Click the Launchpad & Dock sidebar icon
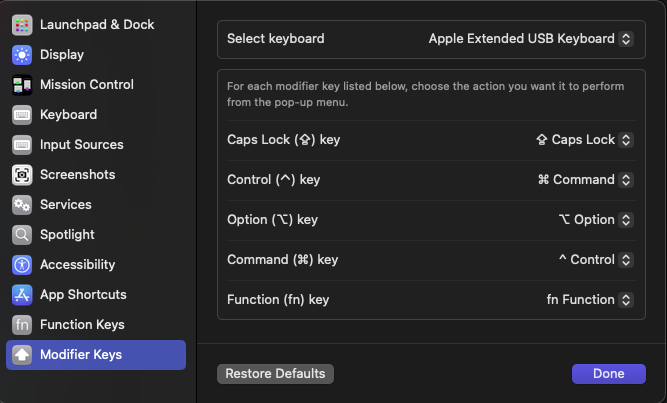The height and width of the screenshot is (403, 667). point(22,24)
